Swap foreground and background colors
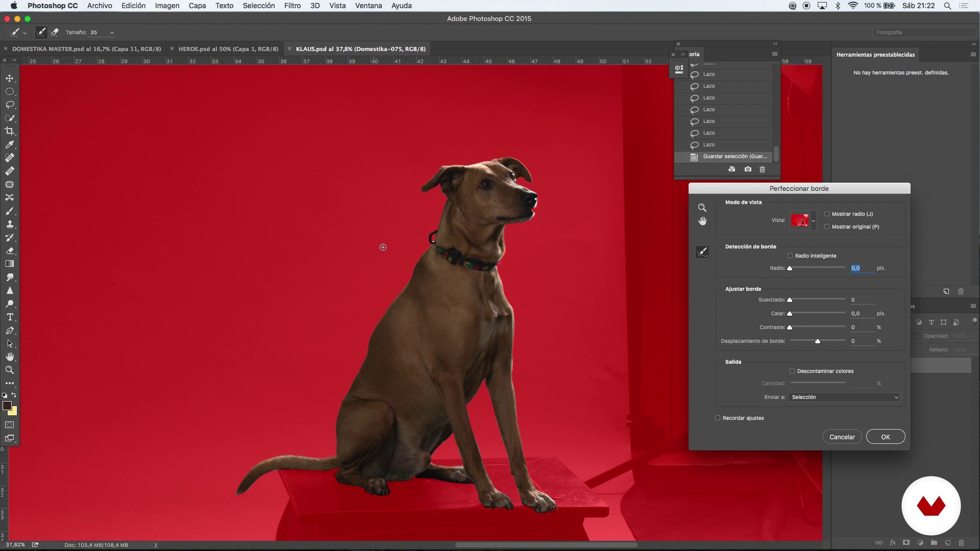This screenshot has height=551, width=980. 14,395
